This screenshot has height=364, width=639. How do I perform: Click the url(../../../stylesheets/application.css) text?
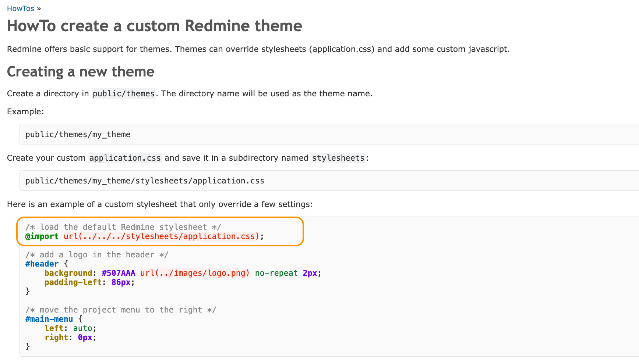click(x=162, y=236)
